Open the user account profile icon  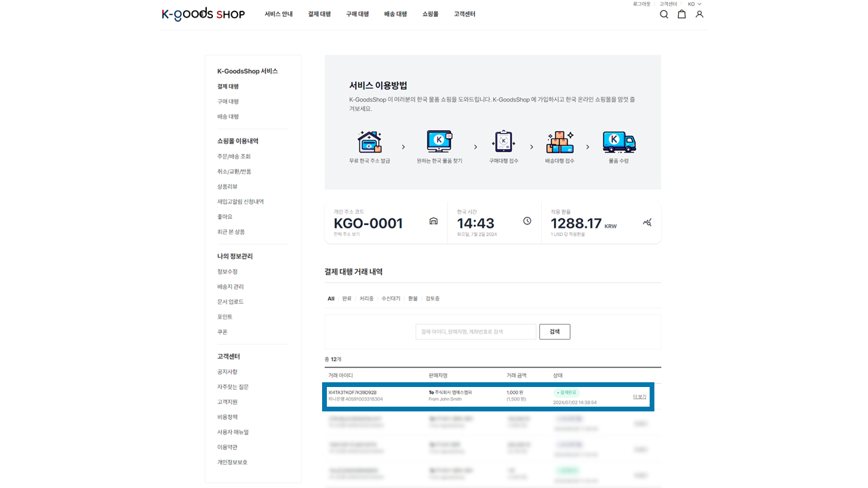pyautogui.click(x=699, y=14)
